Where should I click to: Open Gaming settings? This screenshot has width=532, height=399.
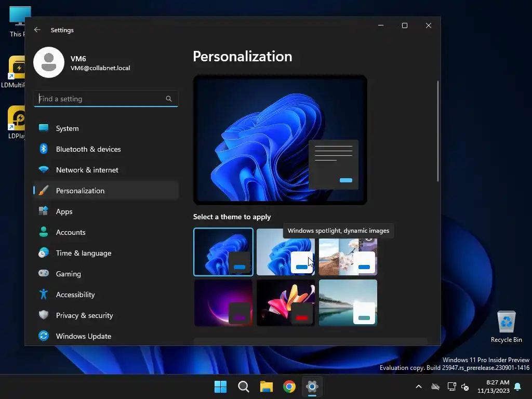pyautogui.click(x=106, y=273)
